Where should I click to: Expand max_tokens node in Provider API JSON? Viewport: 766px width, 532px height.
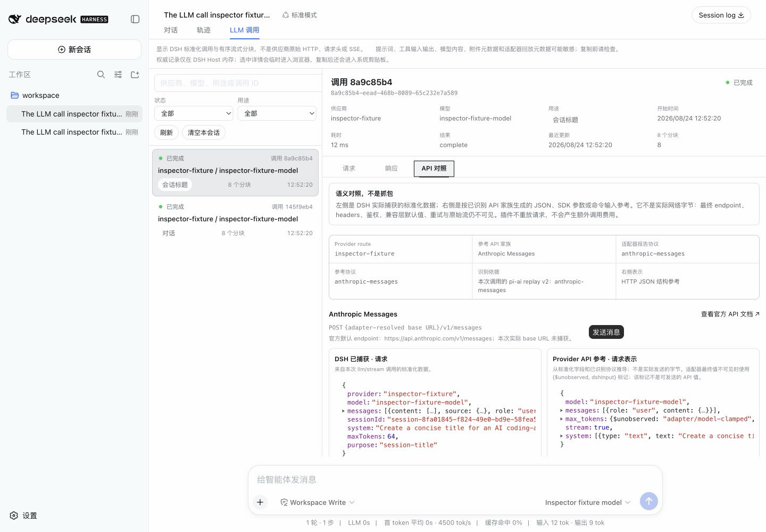[561, 419]
